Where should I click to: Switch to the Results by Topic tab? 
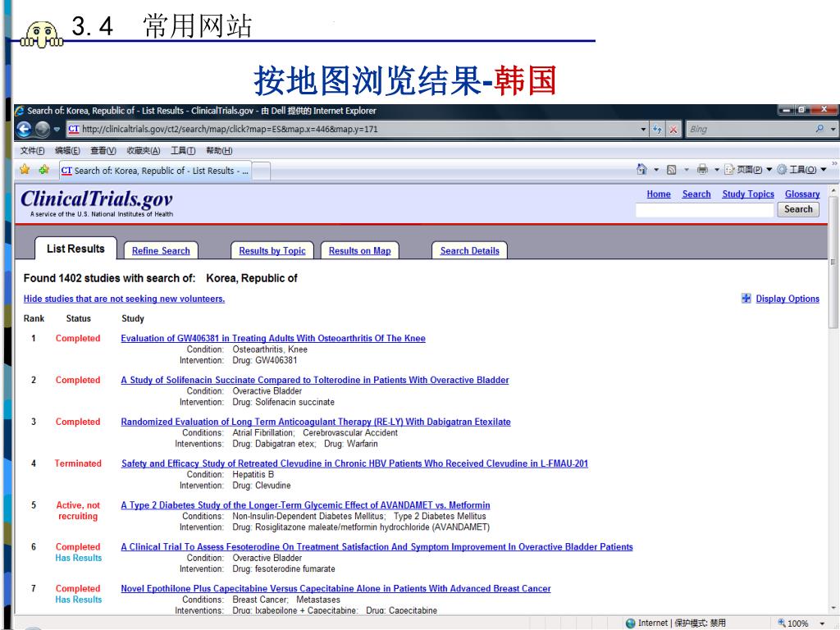pos(272,251)
